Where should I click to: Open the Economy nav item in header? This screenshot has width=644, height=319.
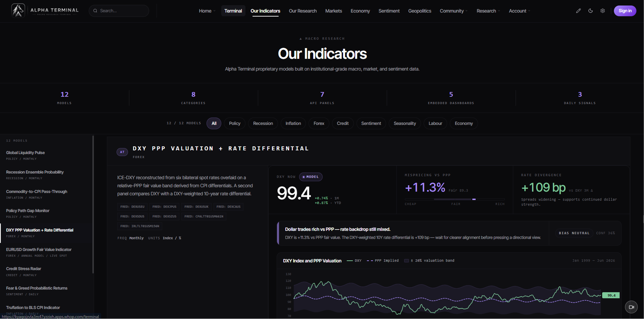[x=360, y=11]
